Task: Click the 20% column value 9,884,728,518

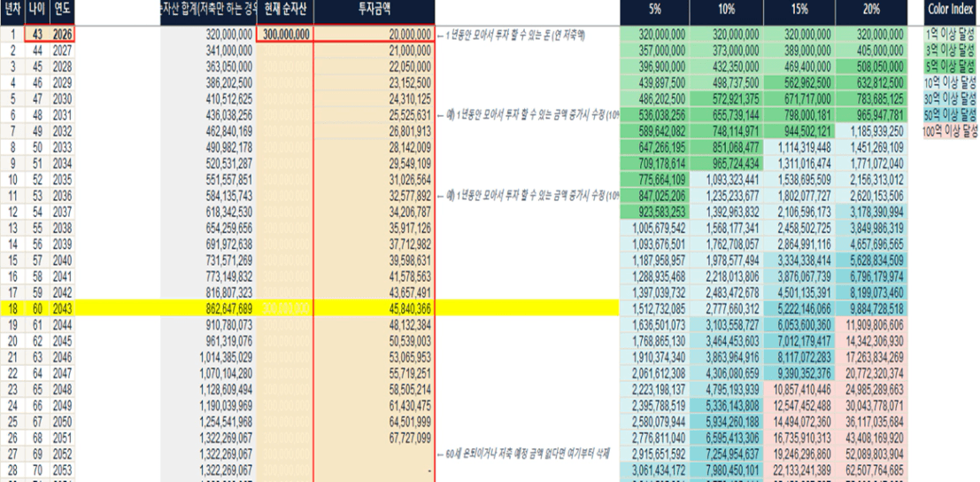Action: [x=872, y=307]
